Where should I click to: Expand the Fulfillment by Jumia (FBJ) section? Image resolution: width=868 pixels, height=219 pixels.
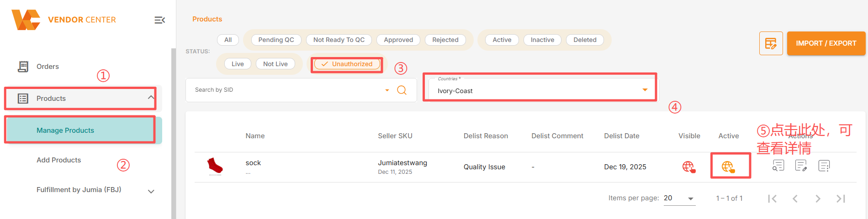point(151,191)
